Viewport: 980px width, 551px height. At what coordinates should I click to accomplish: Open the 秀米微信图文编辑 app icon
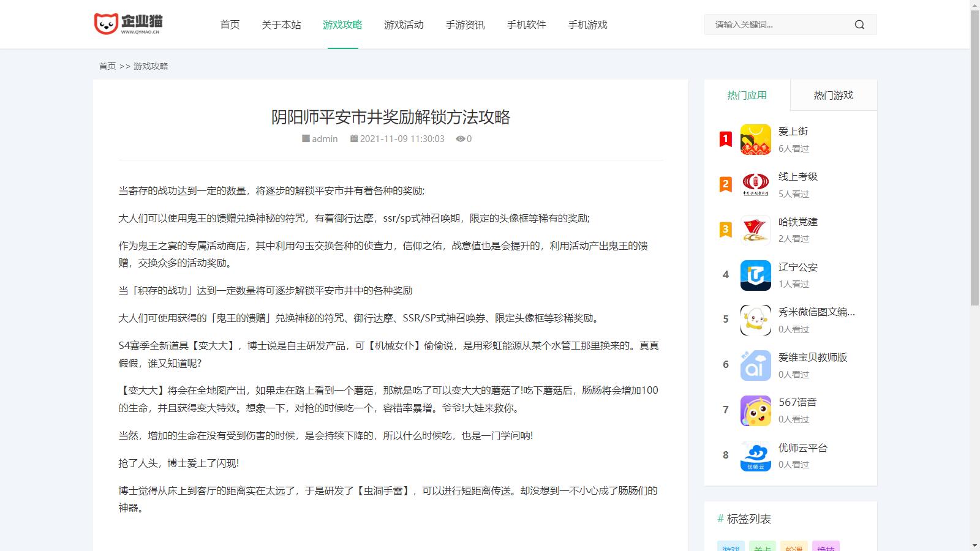coord(755,320)
